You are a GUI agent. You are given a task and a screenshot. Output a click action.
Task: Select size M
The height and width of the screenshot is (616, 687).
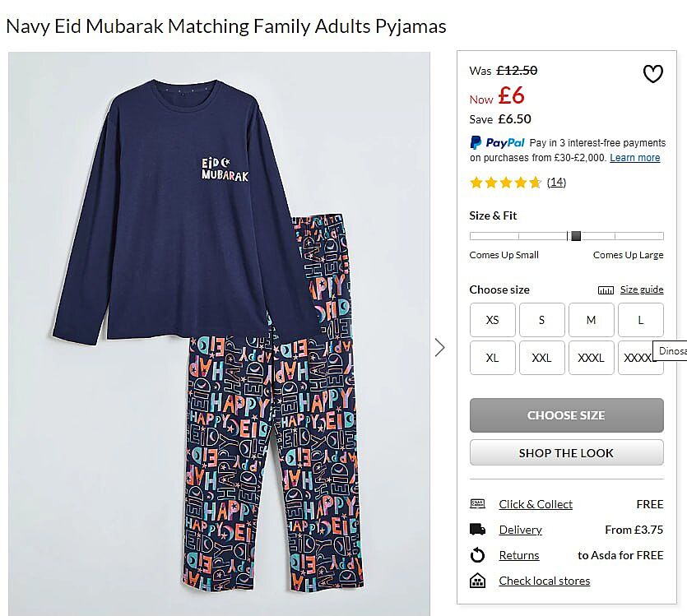pos(591,320)
